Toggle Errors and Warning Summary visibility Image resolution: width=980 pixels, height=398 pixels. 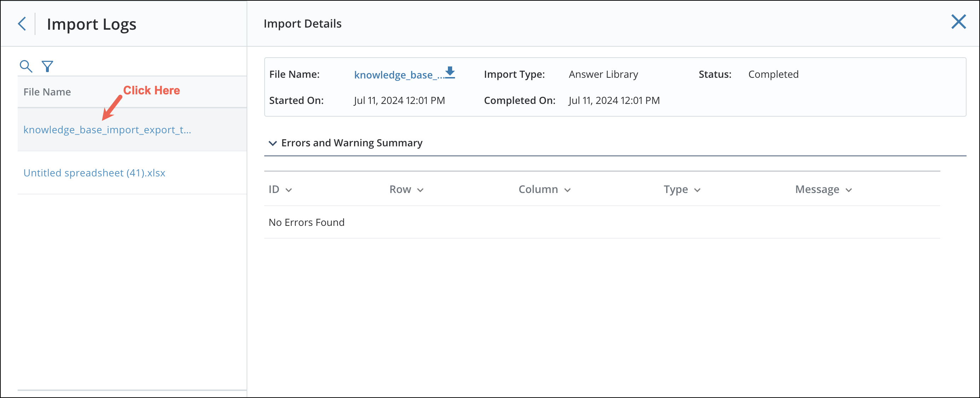(351, 143)
